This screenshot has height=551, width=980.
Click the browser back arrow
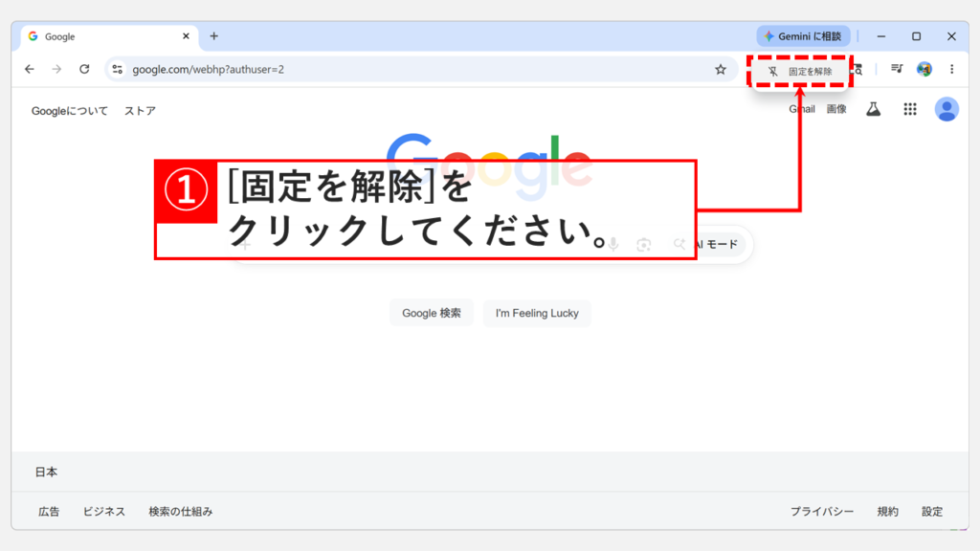click(30, 69)
